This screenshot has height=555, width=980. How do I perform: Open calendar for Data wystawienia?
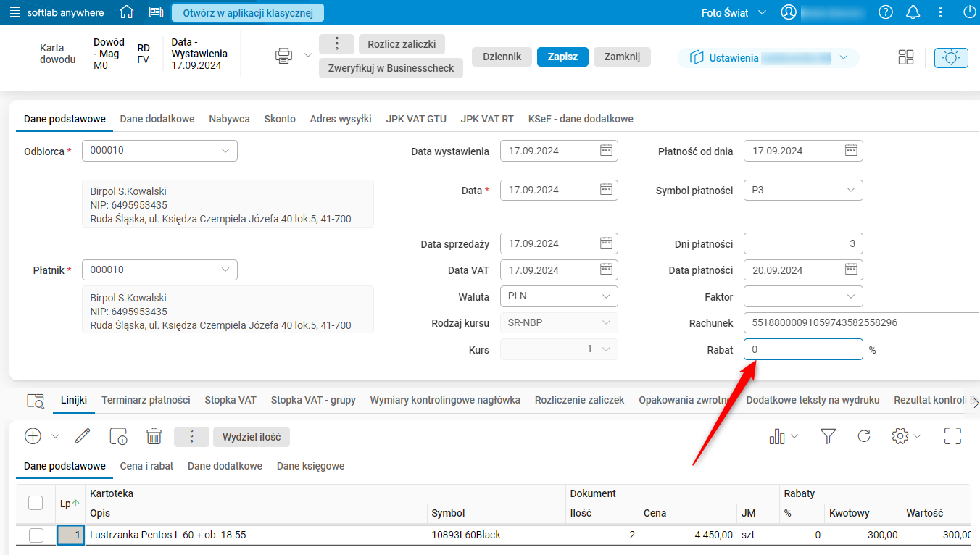coord(607,151)
